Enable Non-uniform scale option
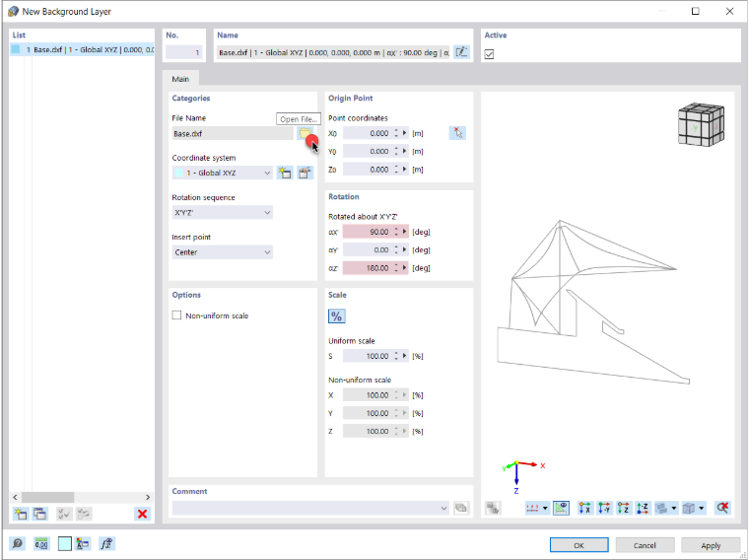The width and height of the screenshot is (749, 560). pyautogui.click(x=176, y=315)
